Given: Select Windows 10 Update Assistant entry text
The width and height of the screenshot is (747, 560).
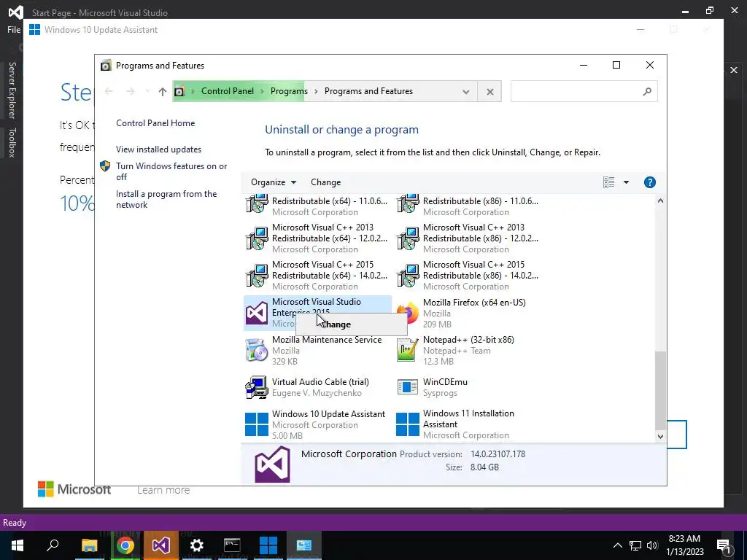Looking at the screenshot, I should point(328,414).
